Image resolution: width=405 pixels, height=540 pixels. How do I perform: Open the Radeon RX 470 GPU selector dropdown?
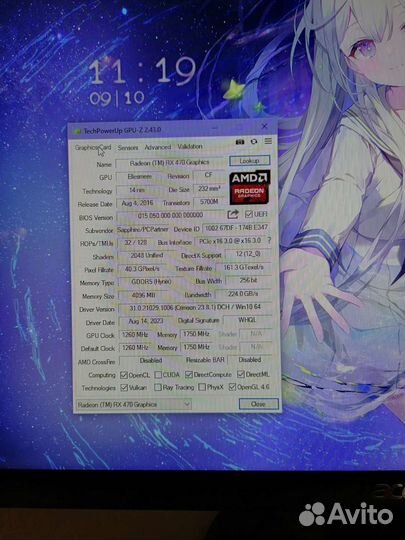click(x=133, y=404)
